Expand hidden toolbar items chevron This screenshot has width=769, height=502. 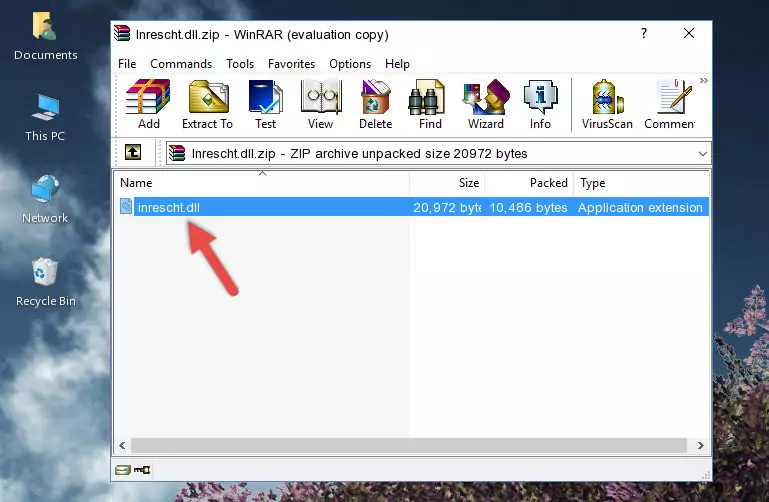pyautogui.click(x=703, y=80)
